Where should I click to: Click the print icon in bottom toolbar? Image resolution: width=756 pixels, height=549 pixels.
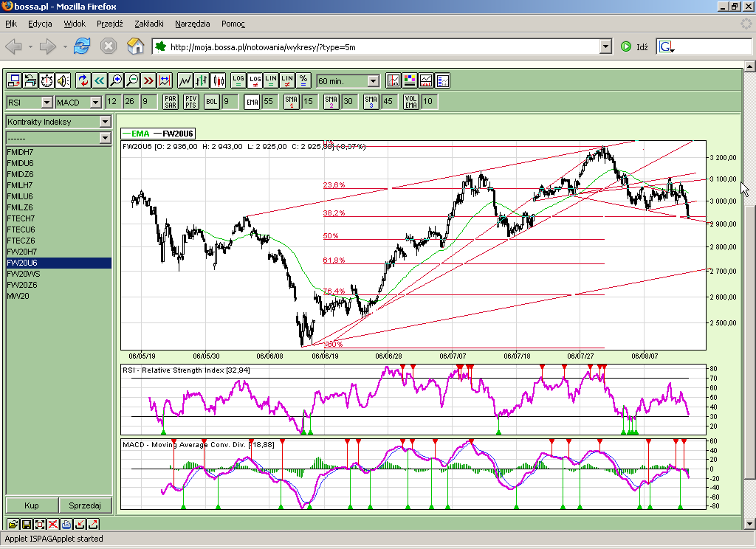[66, 524]
